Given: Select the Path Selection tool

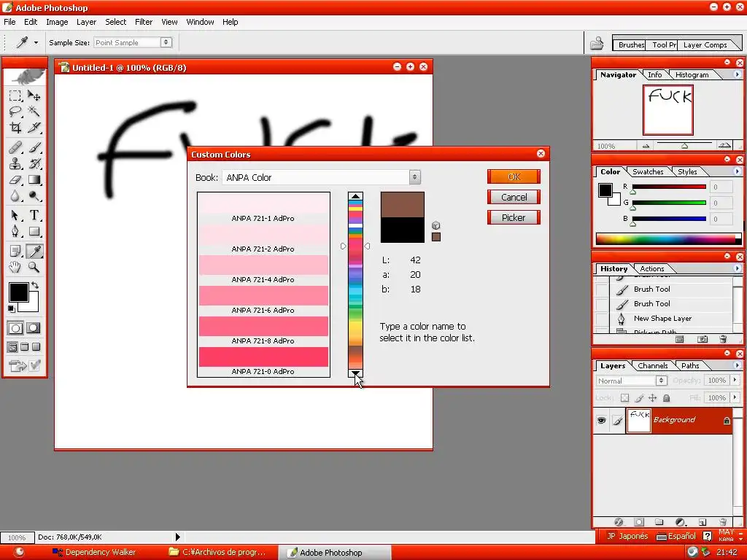Looking at the screenshot, I should [15, 215].
